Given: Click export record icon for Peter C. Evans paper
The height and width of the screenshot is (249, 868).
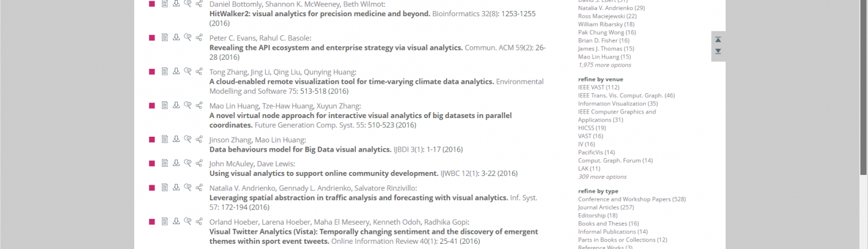Looking at the screenshot, I should click(x=176, y=37).
